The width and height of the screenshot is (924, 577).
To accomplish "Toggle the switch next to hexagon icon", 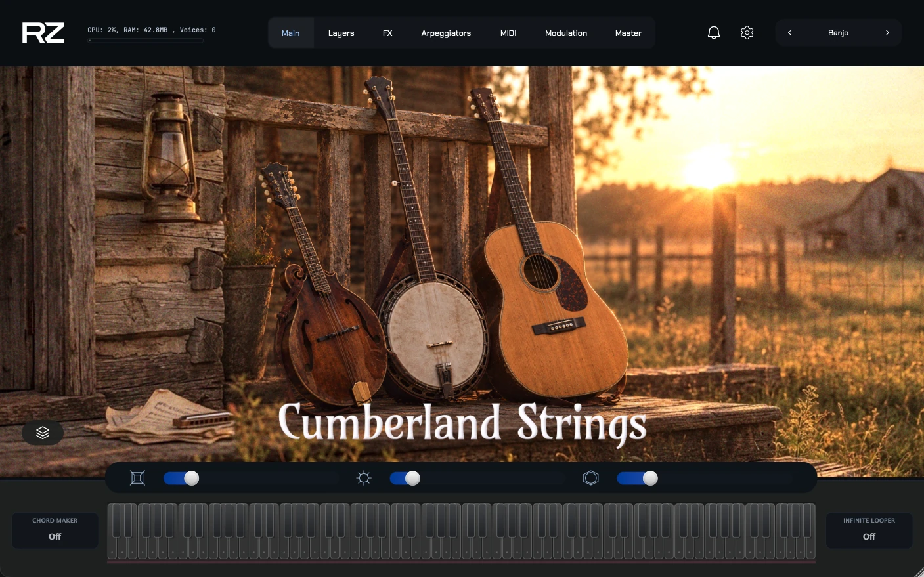I will click(637, 478).
